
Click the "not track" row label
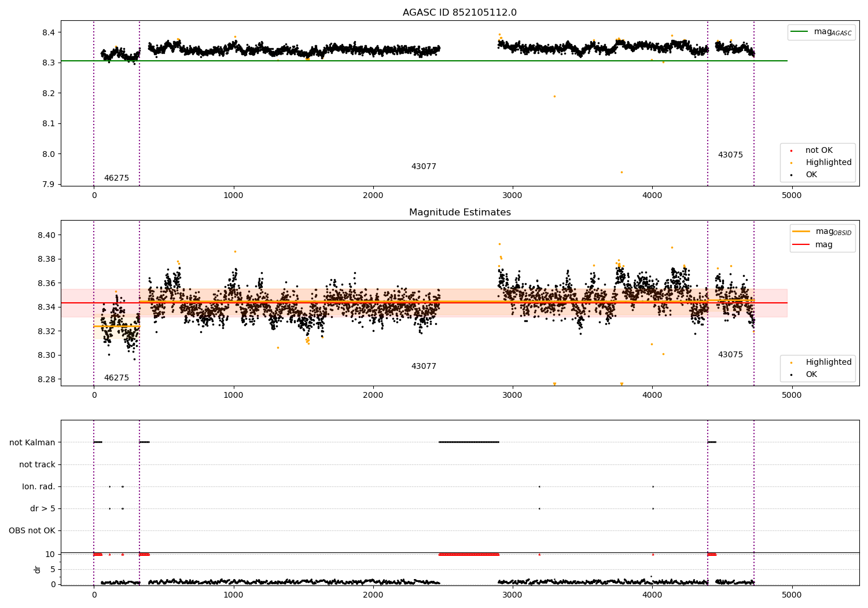[37, 465]
